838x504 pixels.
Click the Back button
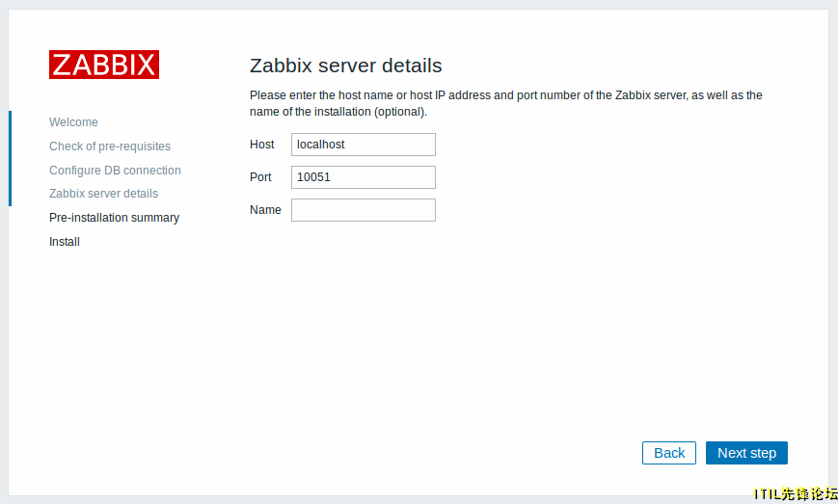point(669,453)
